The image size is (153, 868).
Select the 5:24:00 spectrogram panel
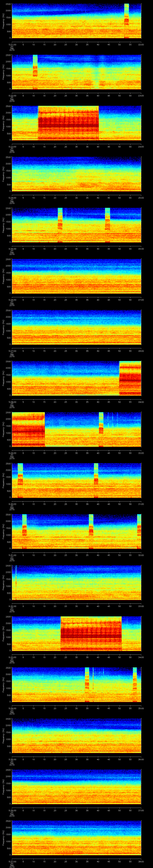pos(76,174)
